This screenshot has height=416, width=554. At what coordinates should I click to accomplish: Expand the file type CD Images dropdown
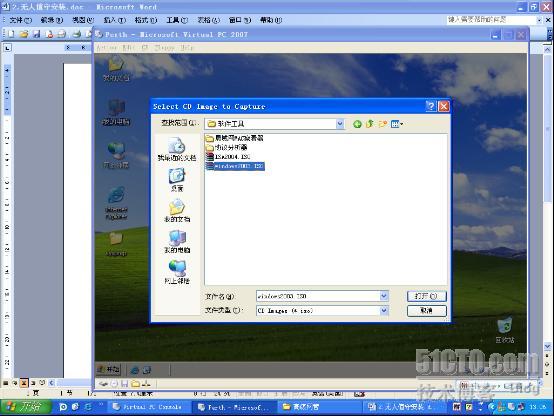tap(384, 311)
